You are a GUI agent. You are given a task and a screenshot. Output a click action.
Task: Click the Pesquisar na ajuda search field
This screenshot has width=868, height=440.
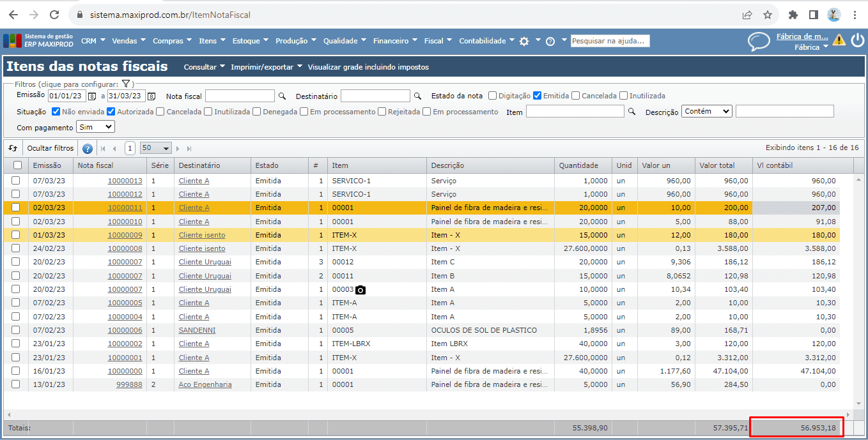[x=610, y=41]
